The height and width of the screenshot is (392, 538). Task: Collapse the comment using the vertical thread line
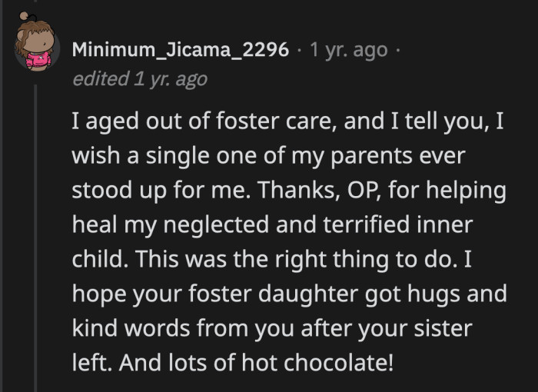coord(35,231)
